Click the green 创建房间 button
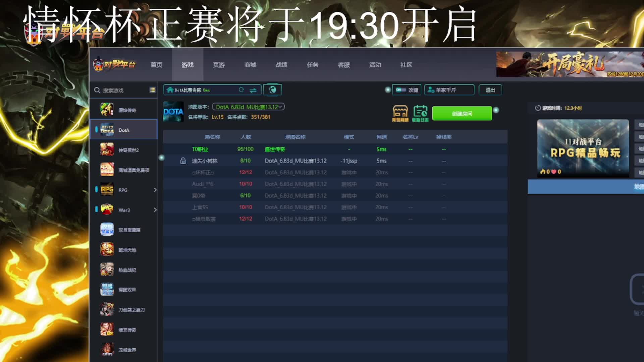 coord(462,113)
